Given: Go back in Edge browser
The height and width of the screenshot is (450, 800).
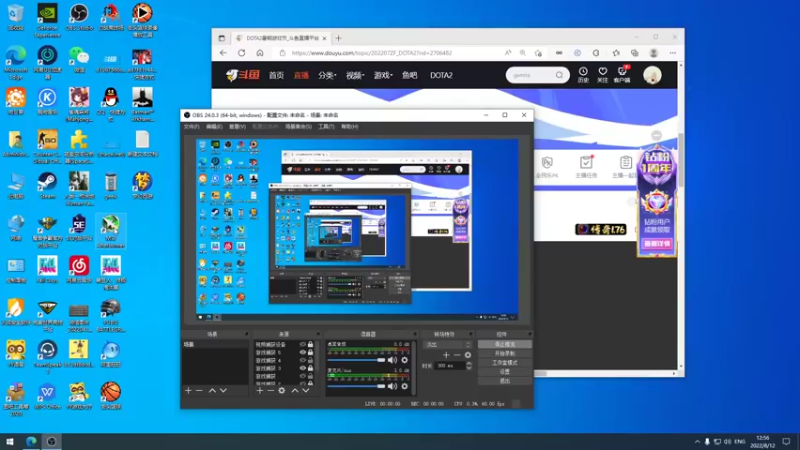Looking at the screenshot, I should click(x=223, y=53).
